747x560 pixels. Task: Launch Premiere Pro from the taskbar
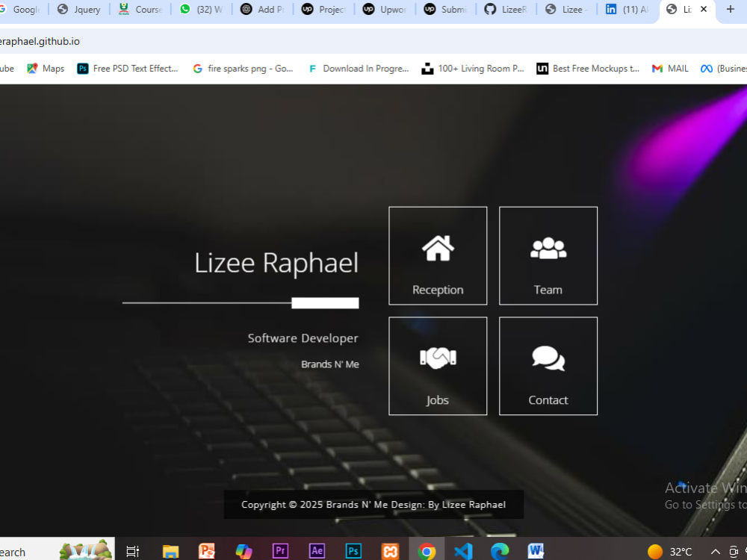pos(280,551)
